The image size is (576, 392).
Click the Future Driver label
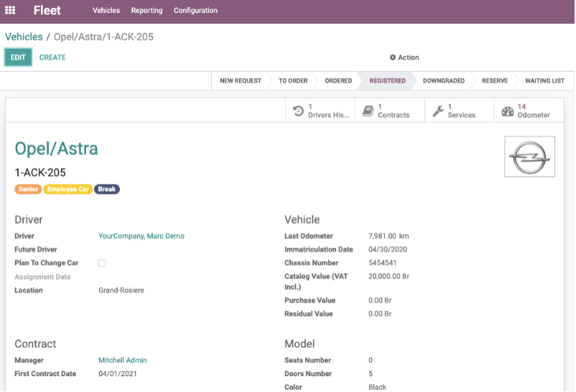[x=36, y=249]
